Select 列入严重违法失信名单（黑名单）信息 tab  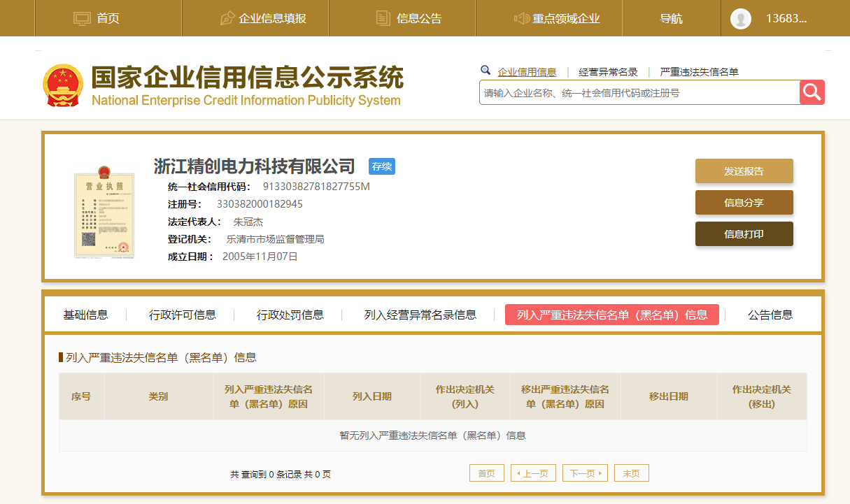[612, 315]
